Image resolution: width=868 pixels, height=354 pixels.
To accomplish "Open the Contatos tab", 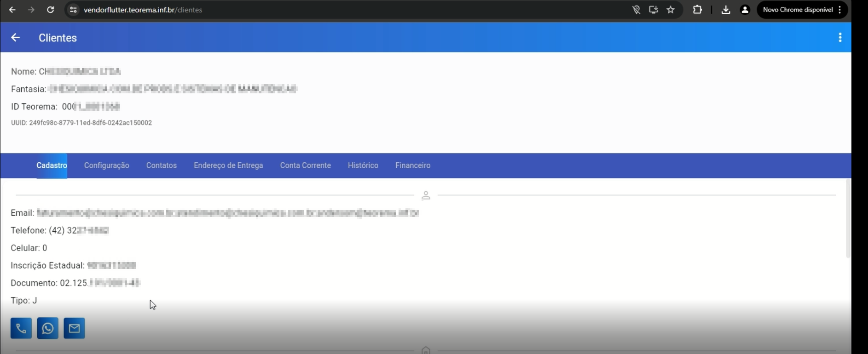I will (162, 166).
